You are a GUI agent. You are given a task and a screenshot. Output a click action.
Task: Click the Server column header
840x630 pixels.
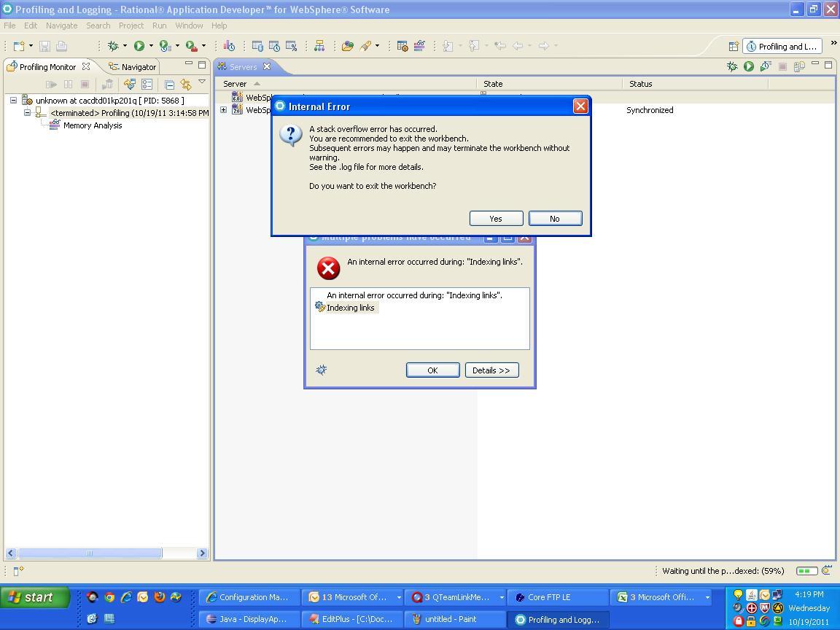click(x=346, y=84)
